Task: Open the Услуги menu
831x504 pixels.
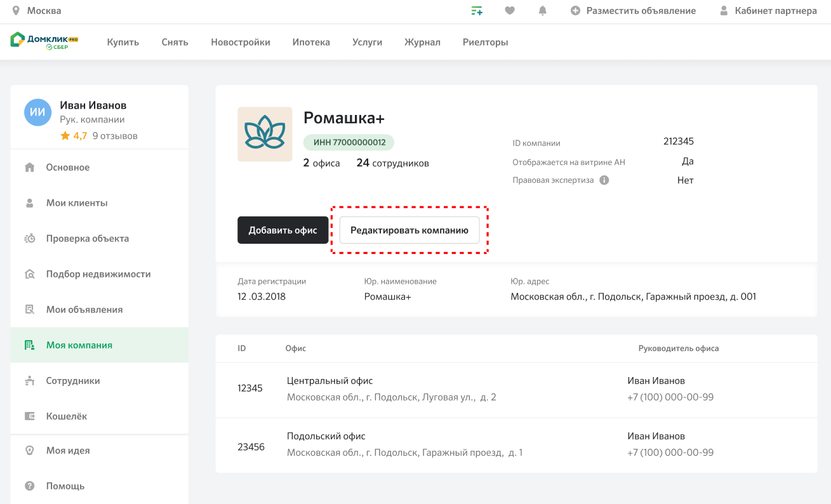Action: pos(367,43)
